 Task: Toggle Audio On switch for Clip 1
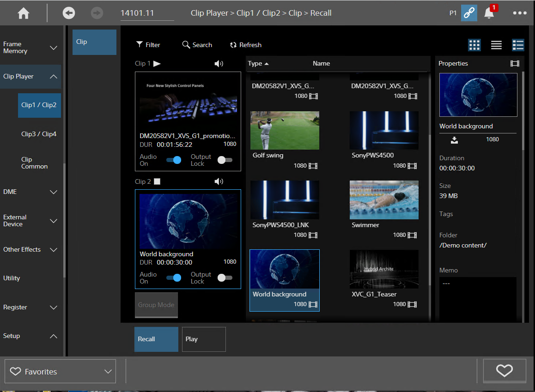(174, 160)
